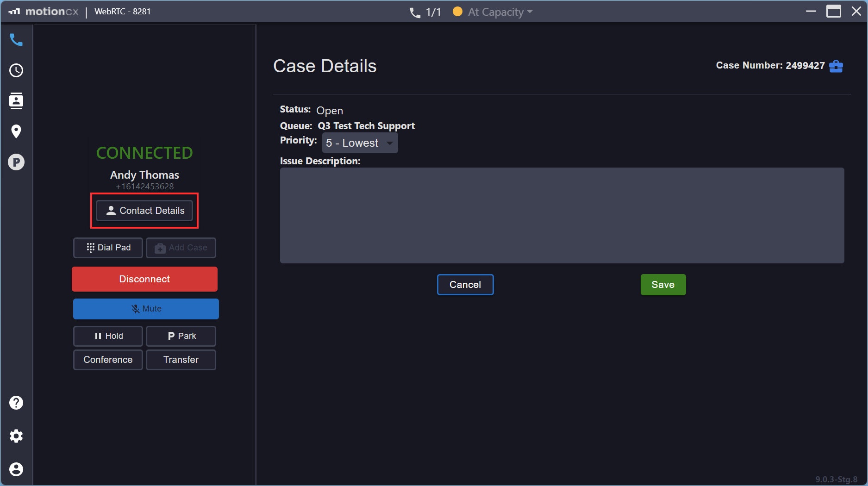Transfer the call
Screen dimensions: 868x486
click(x=181, y=360)
